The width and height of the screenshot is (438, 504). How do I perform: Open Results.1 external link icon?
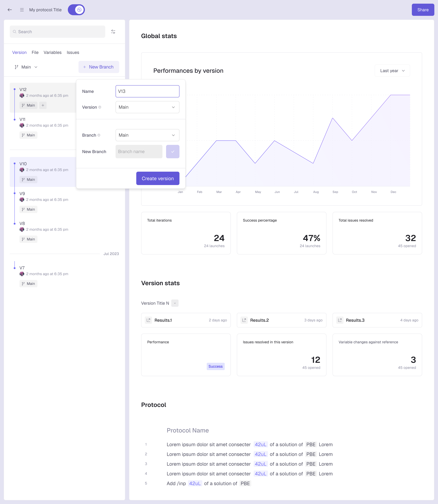tap(148, 320)
